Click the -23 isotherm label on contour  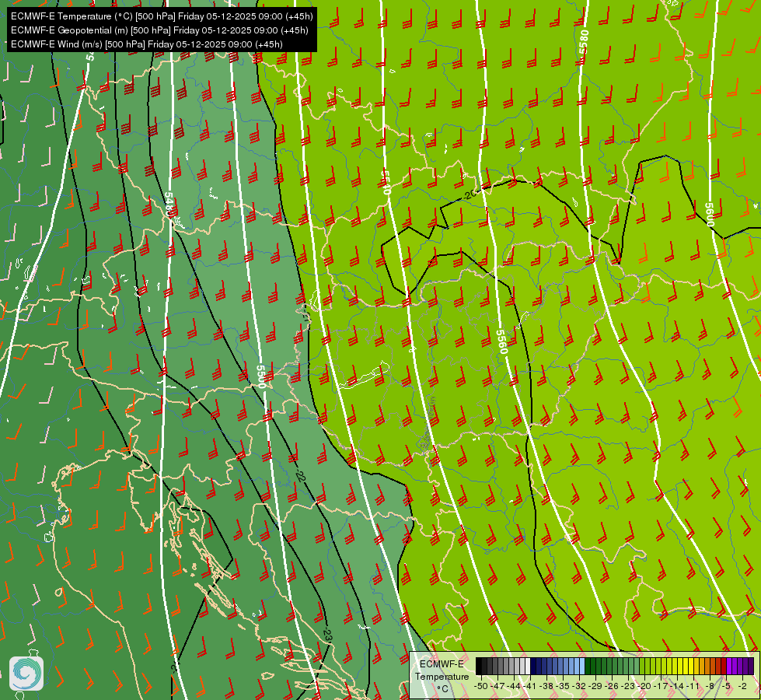coord(327,635)
